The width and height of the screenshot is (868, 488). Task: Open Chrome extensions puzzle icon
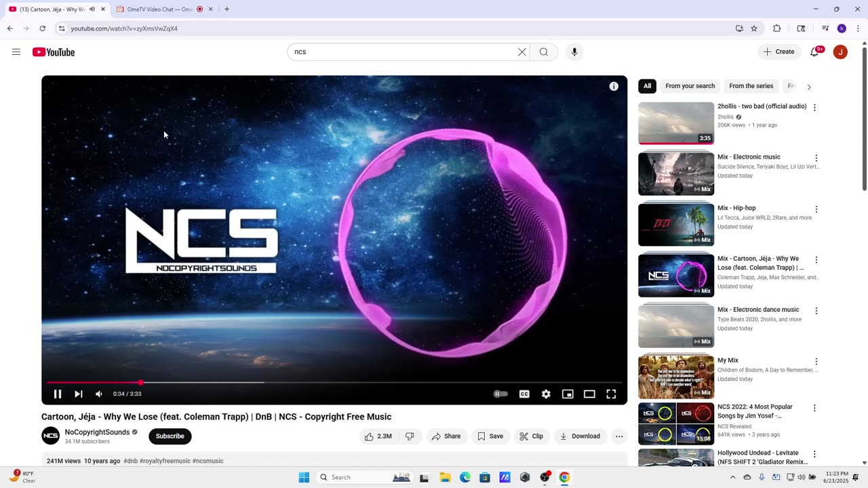tap(777, 28)
